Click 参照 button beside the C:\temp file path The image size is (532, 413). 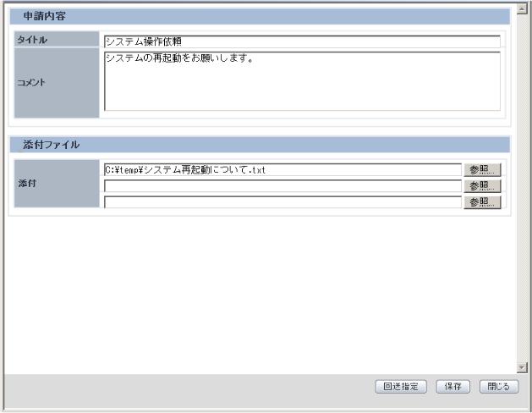point(482,169)
